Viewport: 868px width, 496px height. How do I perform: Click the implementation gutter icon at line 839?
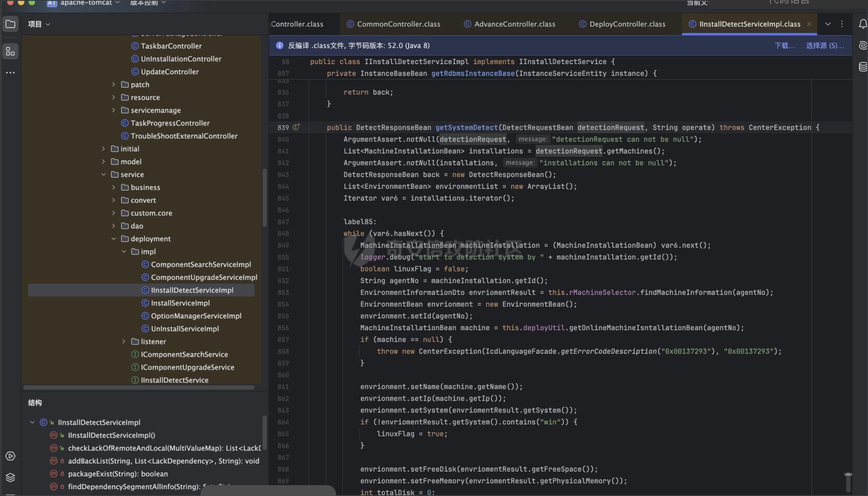coord(296,127)
